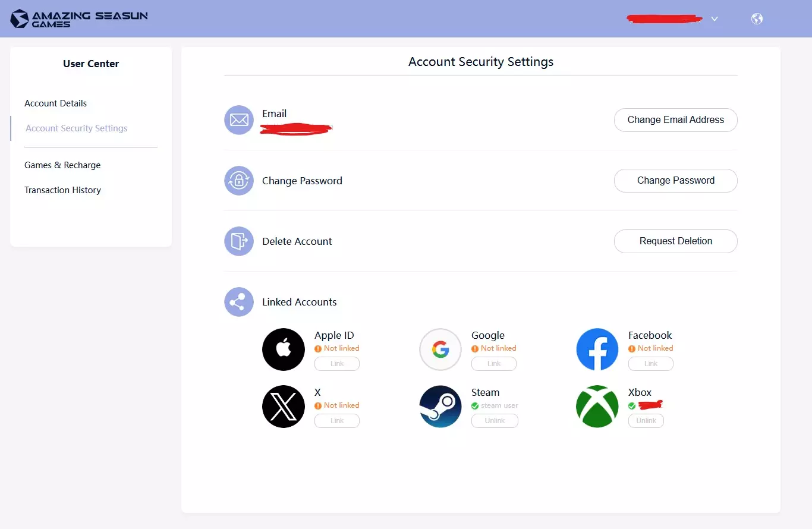This screenshot has width=812, height=529.
Task: Click the Delete Account label
Action: 297,241
